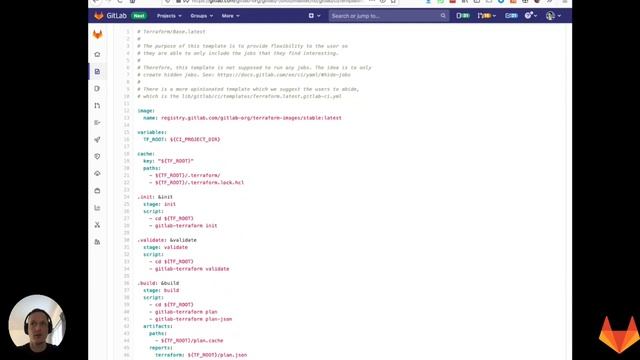Open Security shield icon in sidebar
640x360 pixels.
coord(97,156)
